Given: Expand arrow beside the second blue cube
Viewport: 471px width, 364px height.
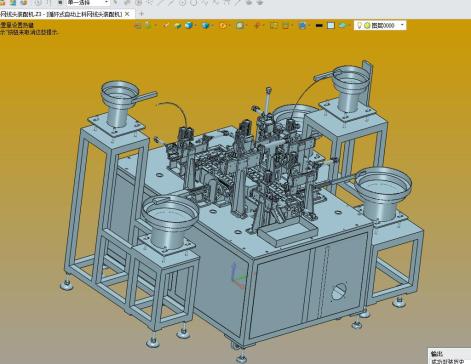Looking at the screenshot, I should pyautogui.click(x=212, y=25).
